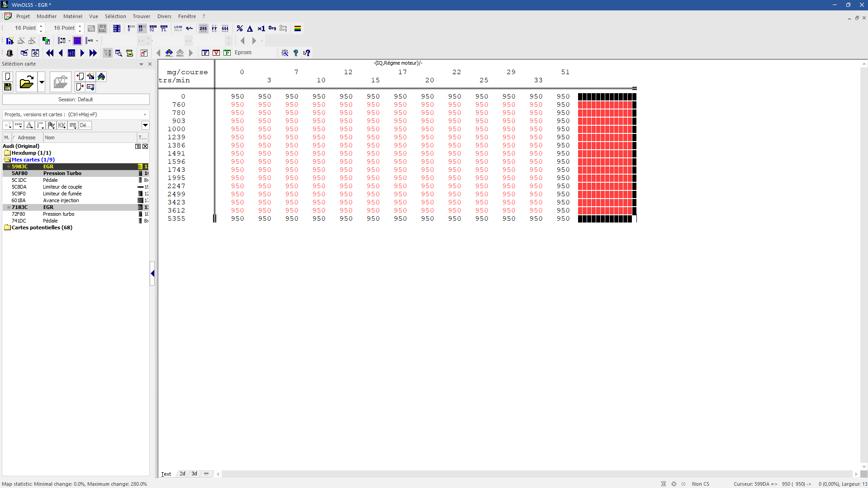Image resolution: width=868 pixels, height=488 pixels.
Task: Open dropdown arrow beside open-folder button
Action: pyautogui.click(x=42, y=82)
